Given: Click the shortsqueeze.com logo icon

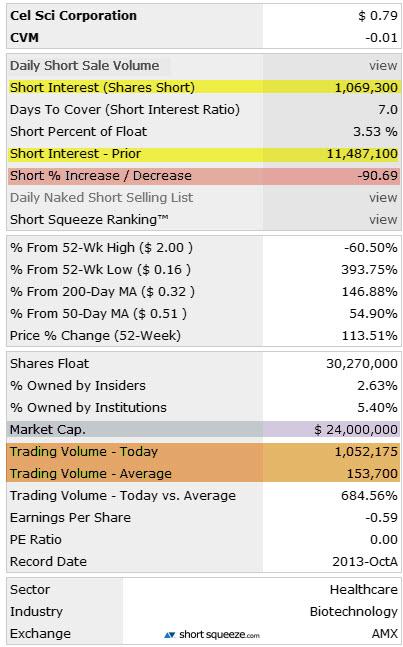Looking at the screenshot, I should pos(170,635).
